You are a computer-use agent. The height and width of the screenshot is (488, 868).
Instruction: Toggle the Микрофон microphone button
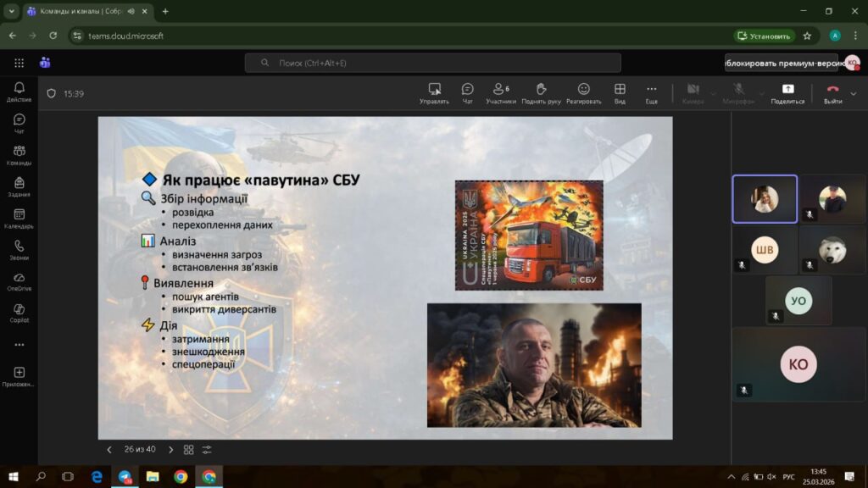click(x=738, y=92)
